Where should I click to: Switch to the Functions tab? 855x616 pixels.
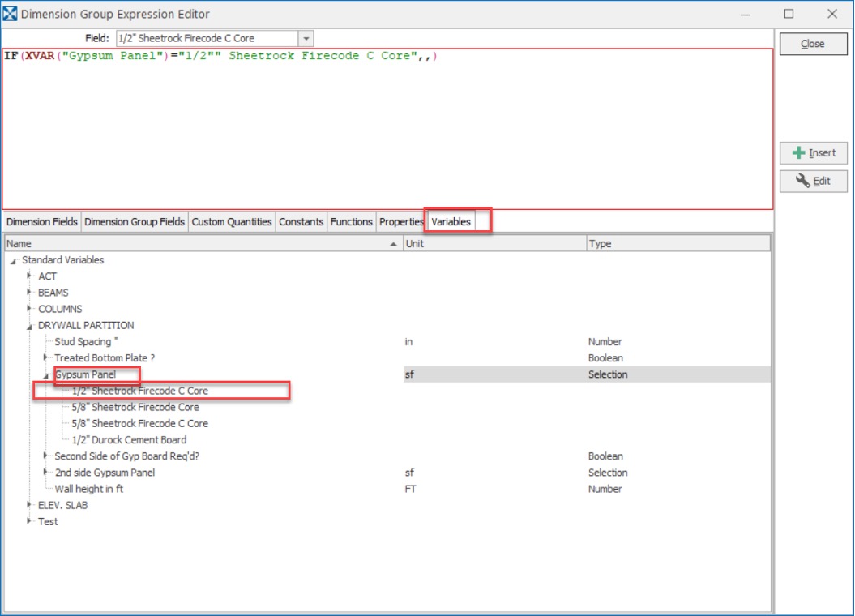click(351, 222)
